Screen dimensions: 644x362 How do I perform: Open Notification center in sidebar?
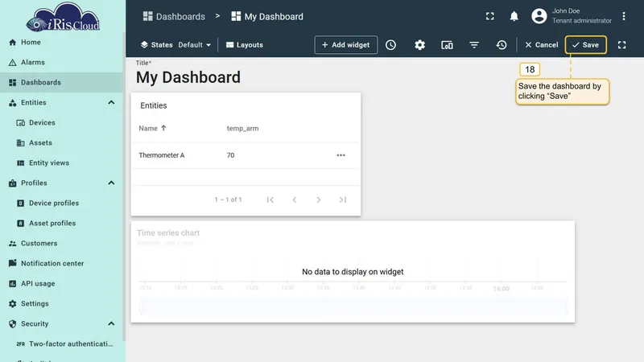pyautogui.click(x=62, y=264)
